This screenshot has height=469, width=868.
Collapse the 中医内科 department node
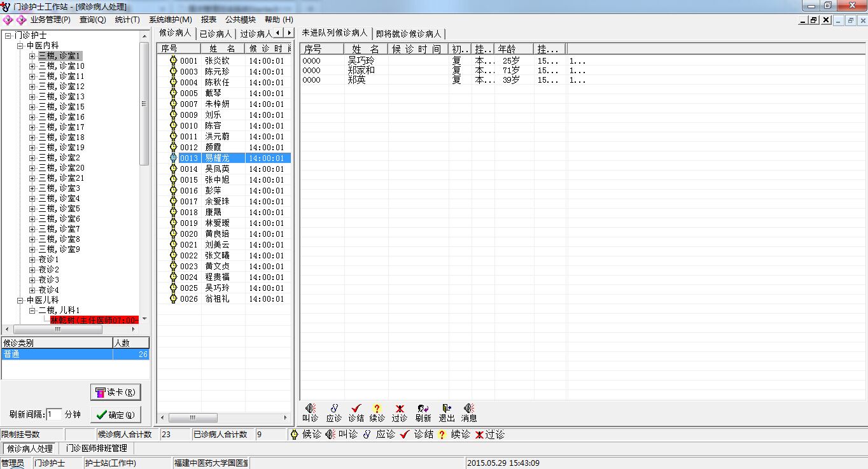coord(20,46)
